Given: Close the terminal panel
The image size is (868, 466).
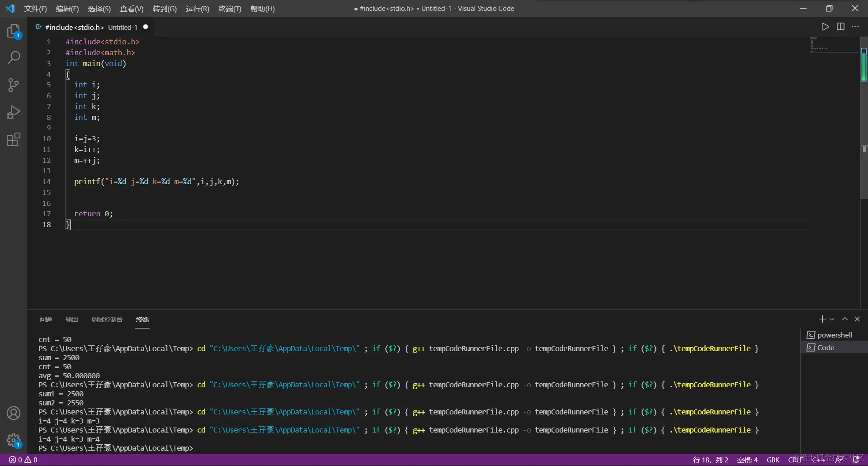Looking at the screenshot, I should click(x=857, y=319).
